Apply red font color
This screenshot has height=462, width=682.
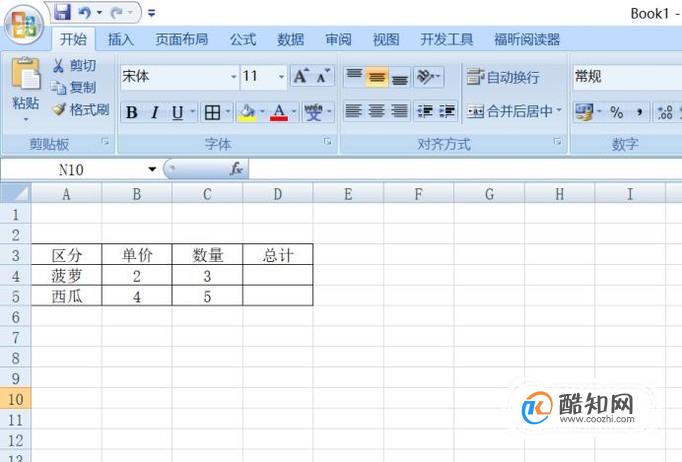279,112
